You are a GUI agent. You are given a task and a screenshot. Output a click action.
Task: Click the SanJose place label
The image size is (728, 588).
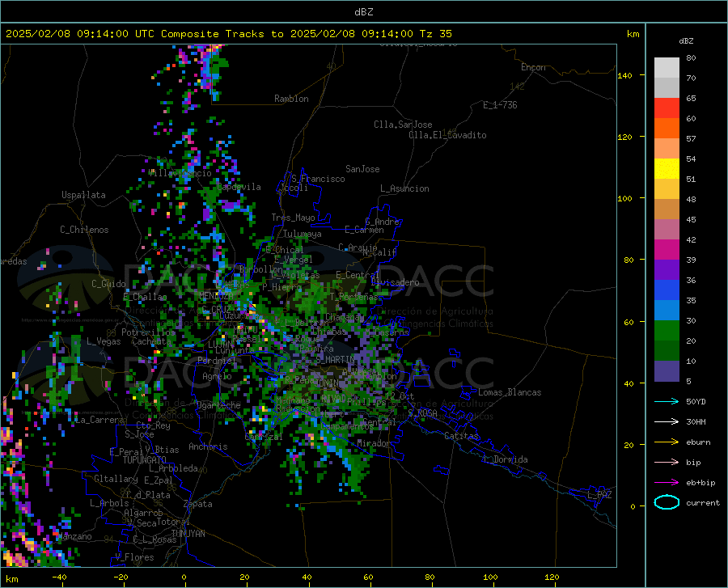coord(362,169)
